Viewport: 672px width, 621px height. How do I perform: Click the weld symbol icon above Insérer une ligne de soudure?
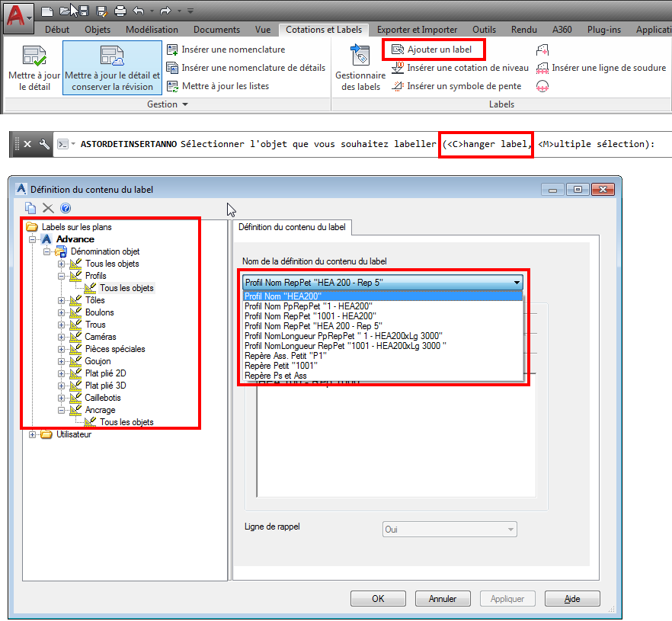[x=542, y=50]
